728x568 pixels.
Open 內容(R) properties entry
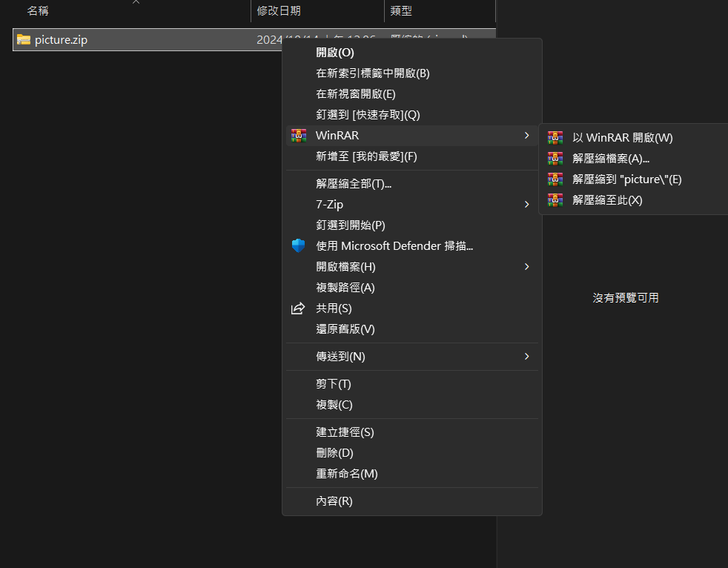(x=334, y=501)
